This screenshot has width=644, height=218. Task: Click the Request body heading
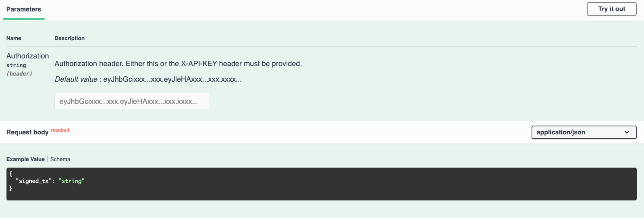pos(27,132)
